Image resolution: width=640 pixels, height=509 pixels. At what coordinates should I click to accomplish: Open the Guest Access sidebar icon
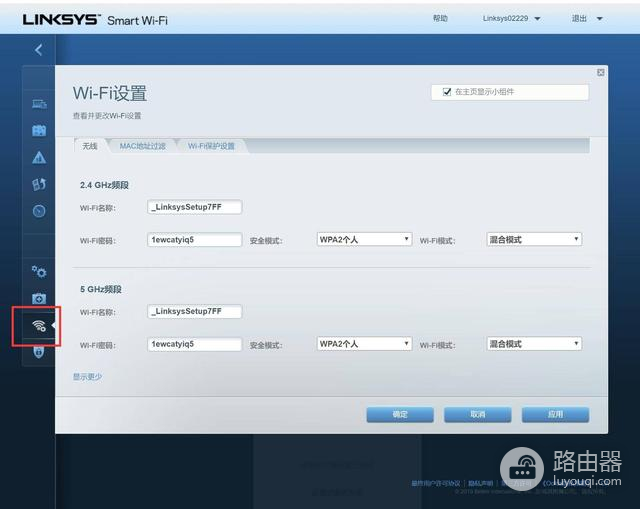(x=39, y=131)
